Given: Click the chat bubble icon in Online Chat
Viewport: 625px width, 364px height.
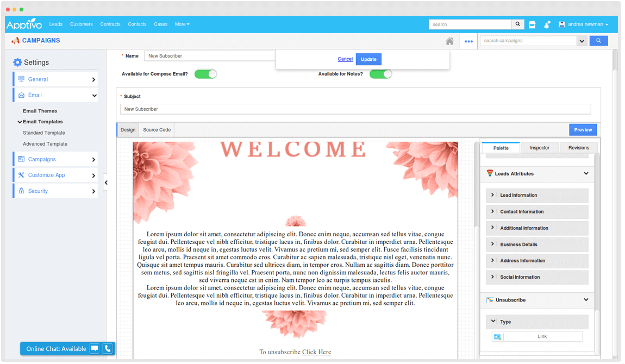Looking at the screenshot, I should 95,349.
